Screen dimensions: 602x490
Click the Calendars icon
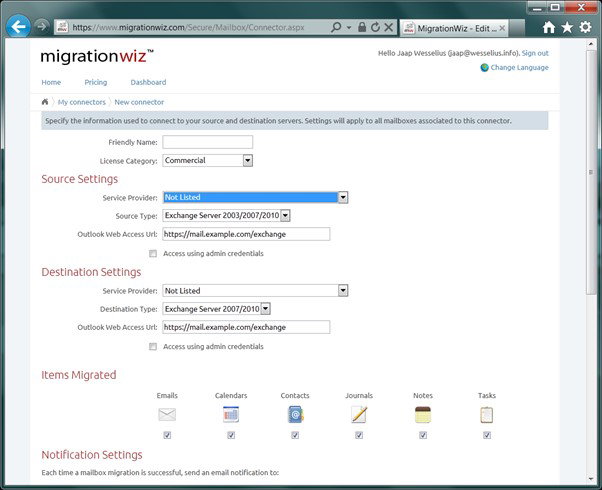click(x=231, y=414)
